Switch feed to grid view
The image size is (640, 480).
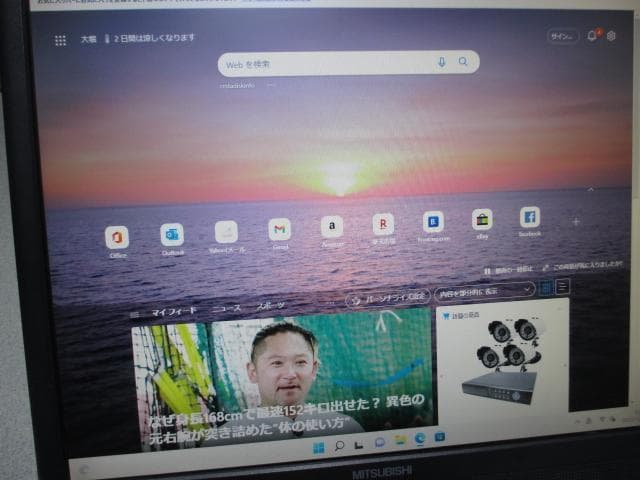[546, 288]
